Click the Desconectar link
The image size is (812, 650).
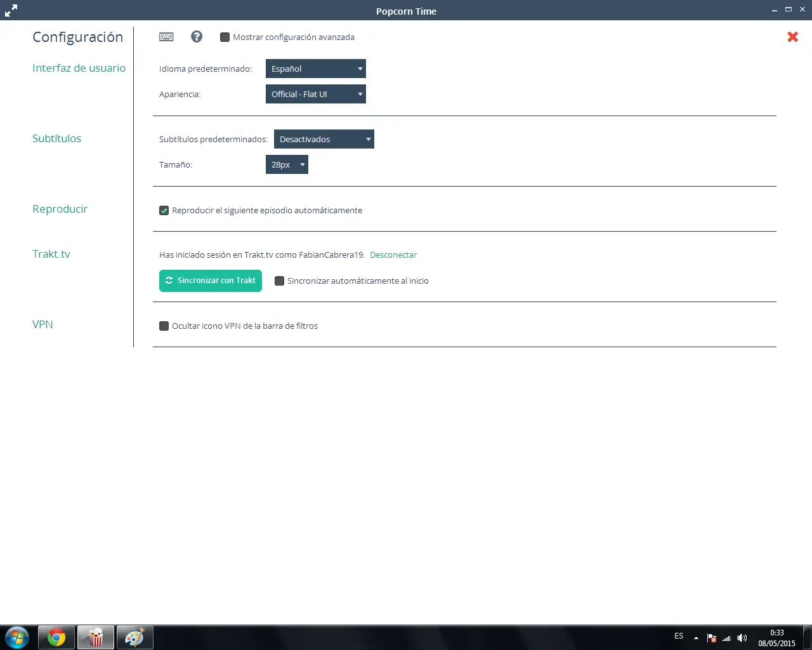pos(393,255)
